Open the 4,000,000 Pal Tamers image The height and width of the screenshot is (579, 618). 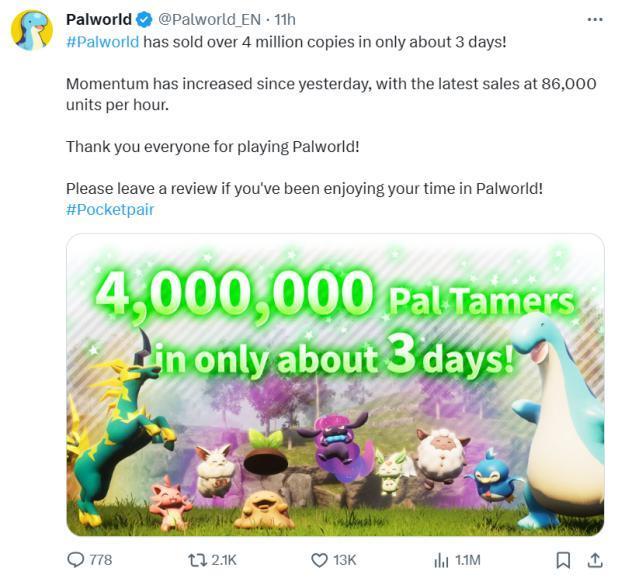(x=335, y=385)
